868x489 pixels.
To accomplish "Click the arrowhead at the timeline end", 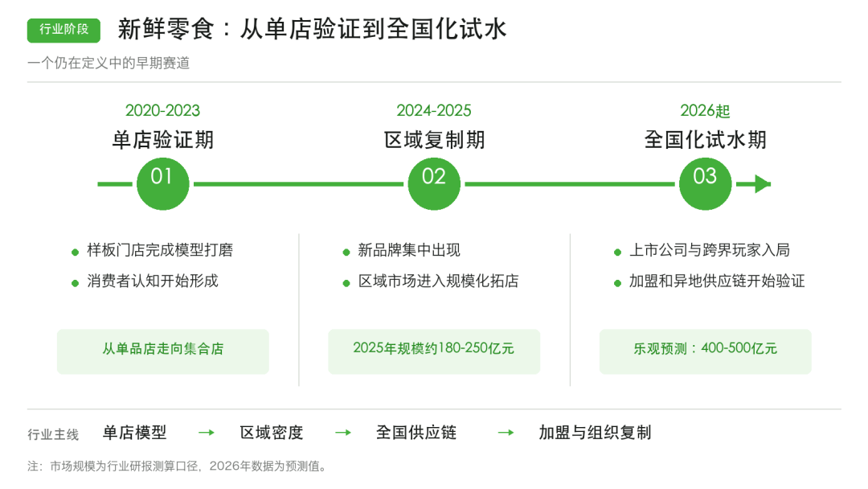I will click(763, 184).
